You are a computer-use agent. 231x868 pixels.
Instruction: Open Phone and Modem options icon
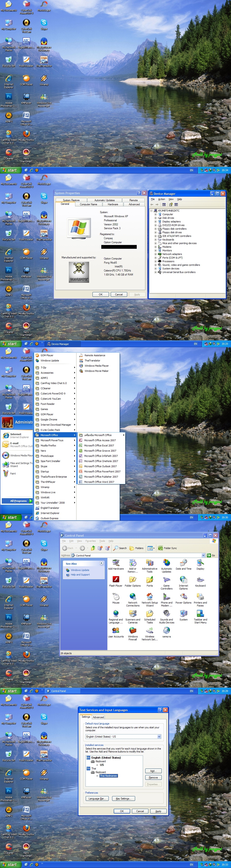166,600
